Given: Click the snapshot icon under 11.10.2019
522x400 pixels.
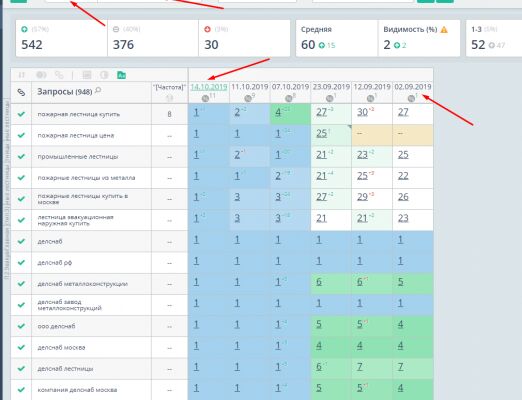Looking at the screenshot, I should (x=248, y=98).
